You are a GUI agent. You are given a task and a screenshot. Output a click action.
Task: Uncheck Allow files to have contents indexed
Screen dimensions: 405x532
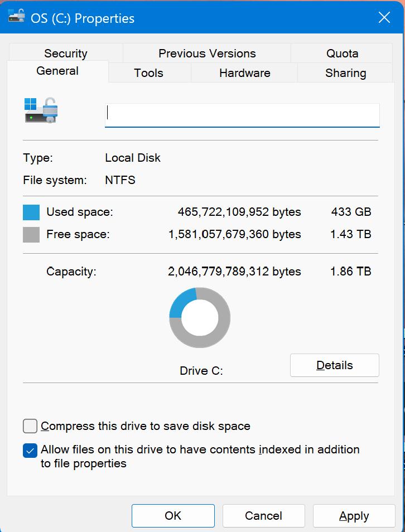click(x=30, y=450)
